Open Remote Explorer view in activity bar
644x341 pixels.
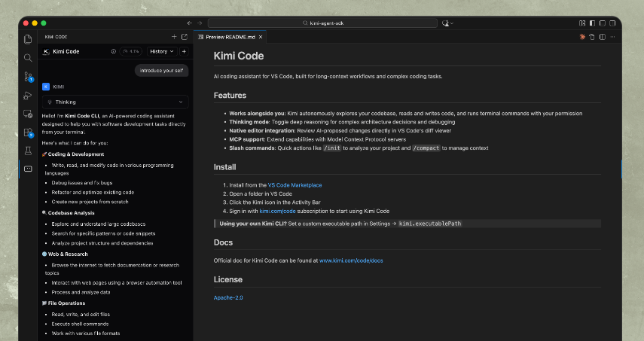(28, 114)
